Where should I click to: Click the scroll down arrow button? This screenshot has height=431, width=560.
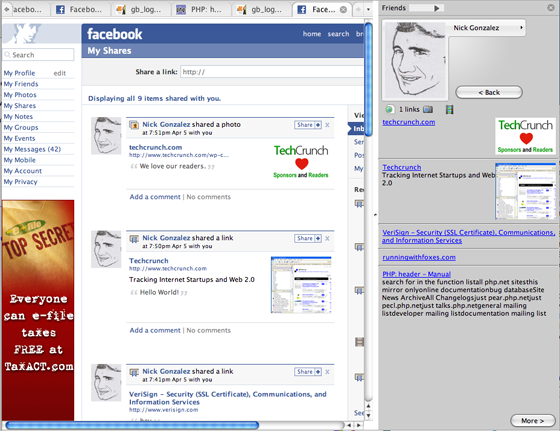pyautogui.click(x=368, y=415)
